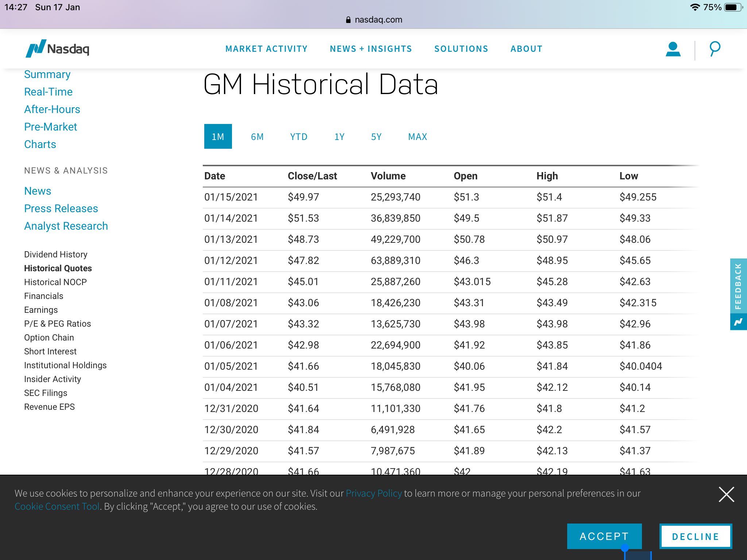Screen dimensions: 747x560
Task: Close the cookie banner with X
Action: [x=726, y=494]
